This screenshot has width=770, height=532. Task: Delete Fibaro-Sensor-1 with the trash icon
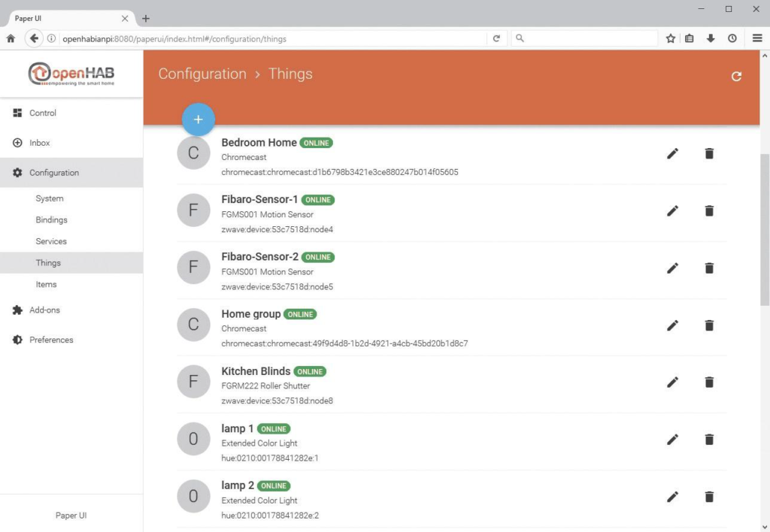709,210
